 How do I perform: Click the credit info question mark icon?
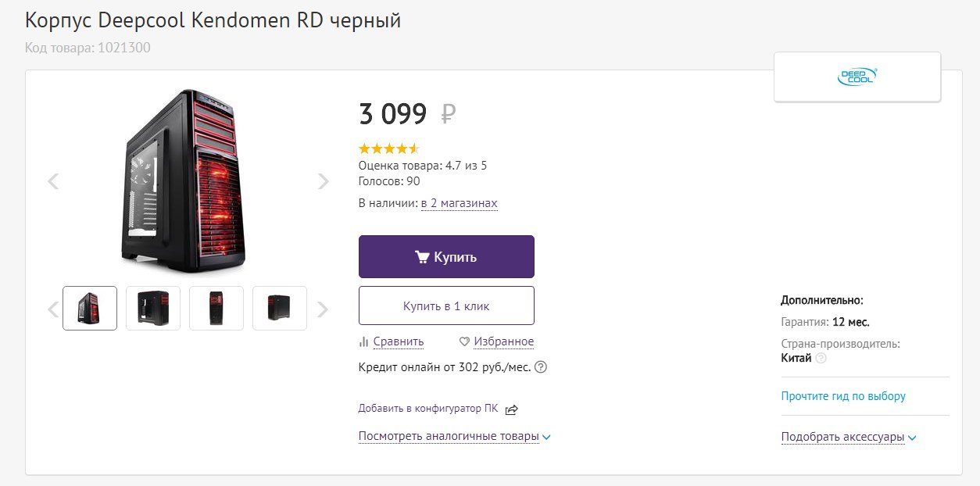tap(540, 366)
